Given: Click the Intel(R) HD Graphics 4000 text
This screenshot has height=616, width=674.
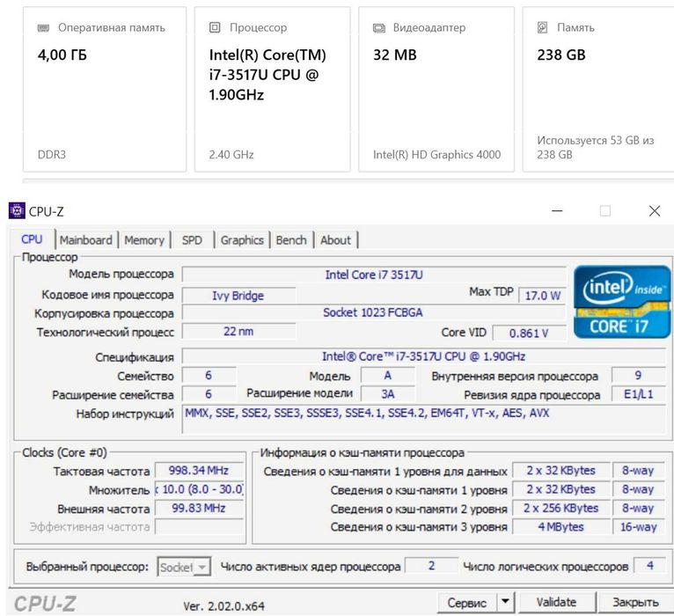Looking at the screenshot, I should 436,155.
